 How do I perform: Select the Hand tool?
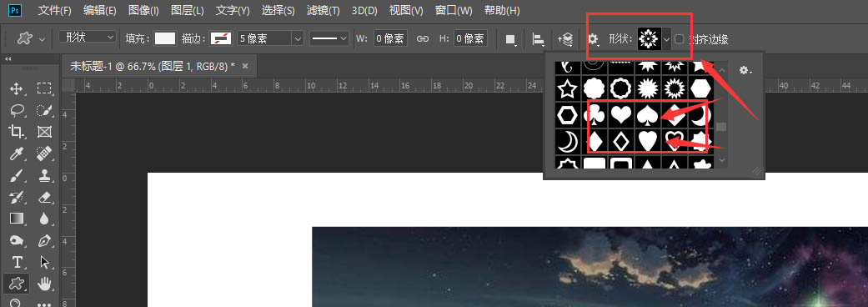[x=44, y=284]
